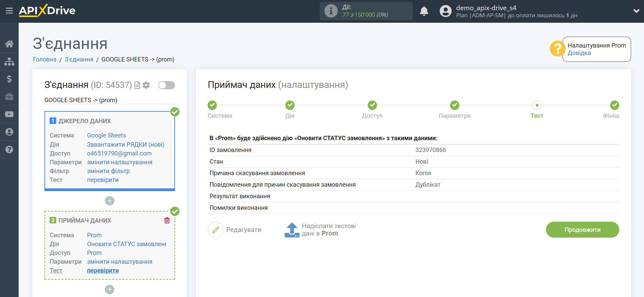Click the Продовжити button
Screen dimensions: 644x297
[x=582, y=230]
